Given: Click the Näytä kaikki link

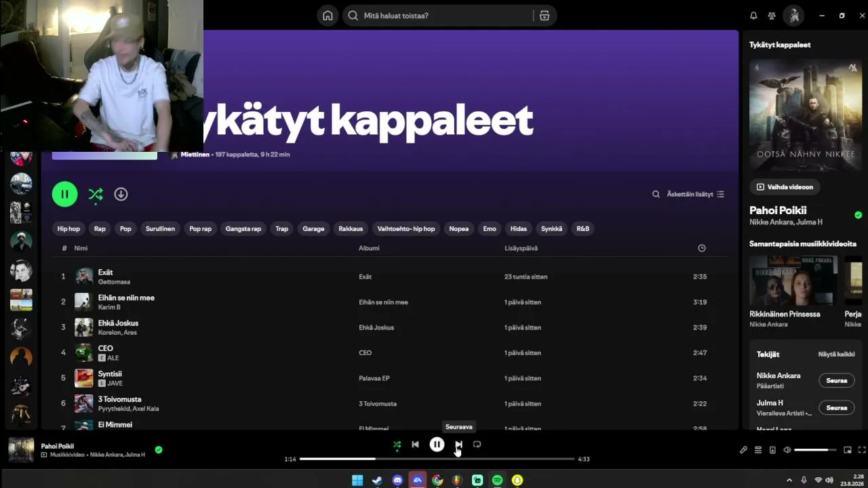Looking at the screenshot, I should 836,354.
